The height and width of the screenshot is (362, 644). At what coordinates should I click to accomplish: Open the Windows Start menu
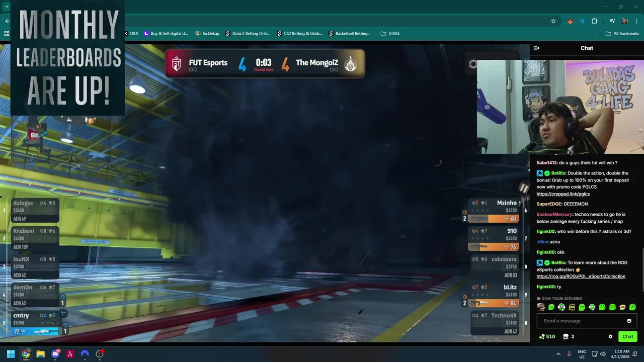[x=11, y=354]
